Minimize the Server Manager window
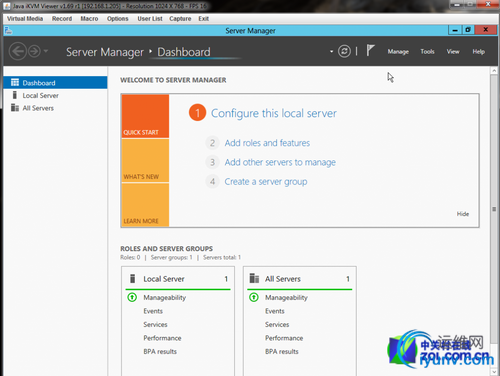The image size is (500, 376). pos(455,30)
